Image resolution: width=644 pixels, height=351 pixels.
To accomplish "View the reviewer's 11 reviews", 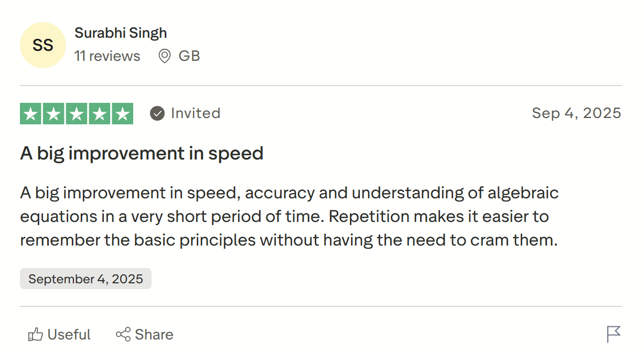I will (108, 56).
